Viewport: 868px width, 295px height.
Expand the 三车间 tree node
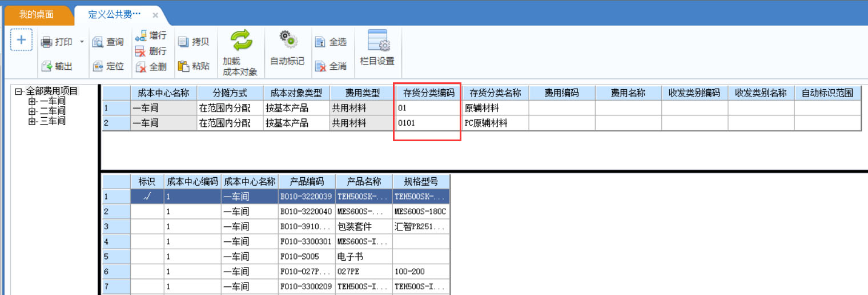(x=32, y=121)
